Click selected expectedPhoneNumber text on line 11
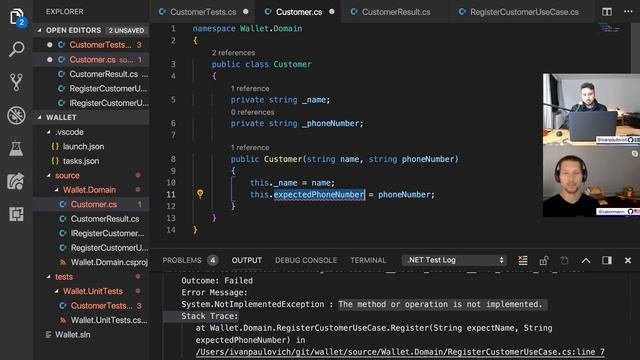This screenshot has height=360, width=640. pos(319,195)
